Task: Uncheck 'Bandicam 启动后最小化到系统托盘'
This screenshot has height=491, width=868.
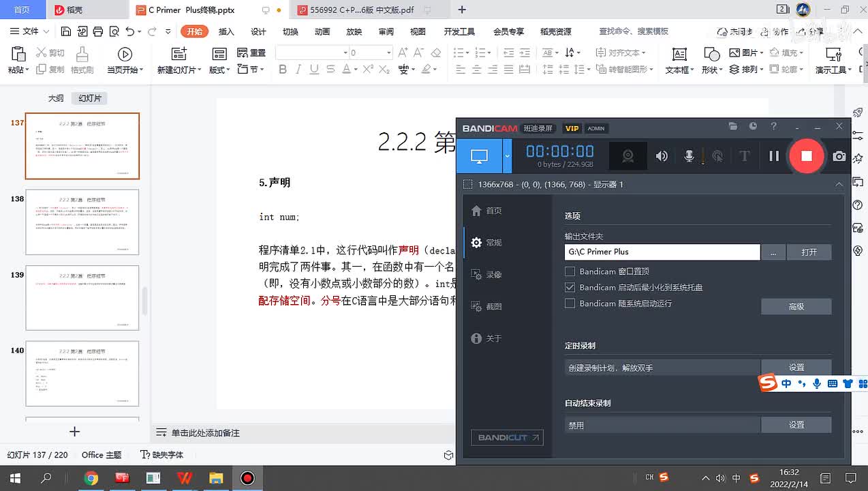Action: tap(570, 287)
